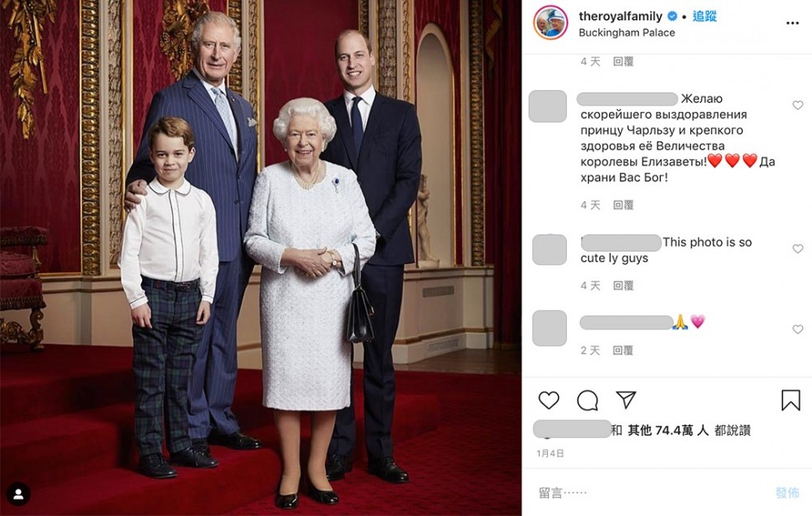Viewport: 812px width, 516px height.
Task: Like the Russian comment with heart
Action: (x=797, y=105)
